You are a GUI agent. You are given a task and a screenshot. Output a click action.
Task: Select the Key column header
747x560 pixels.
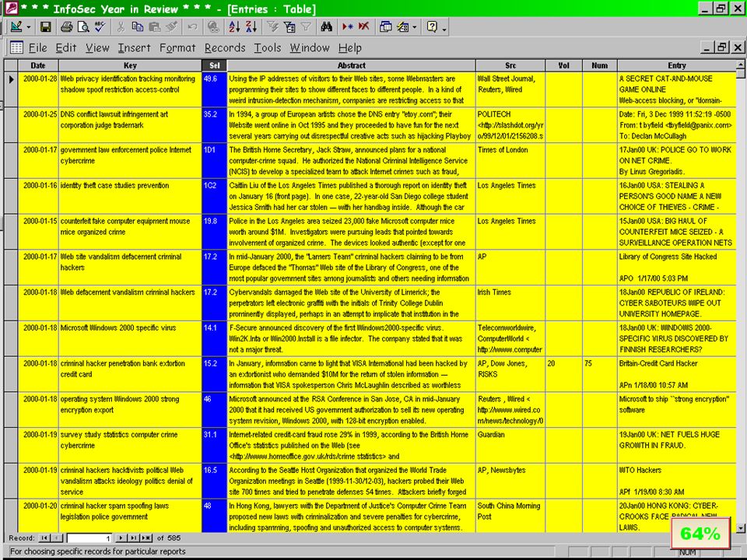(130, 65)
